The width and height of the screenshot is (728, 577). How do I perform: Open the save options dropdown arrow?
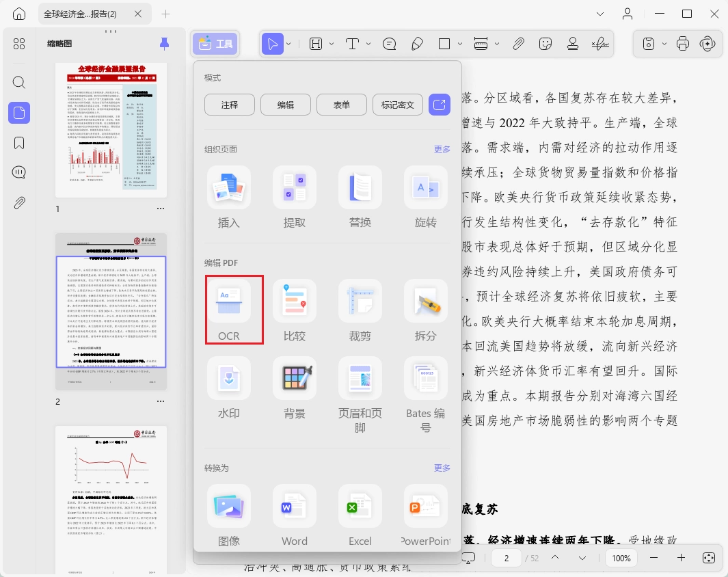click(x=664, y=44)
